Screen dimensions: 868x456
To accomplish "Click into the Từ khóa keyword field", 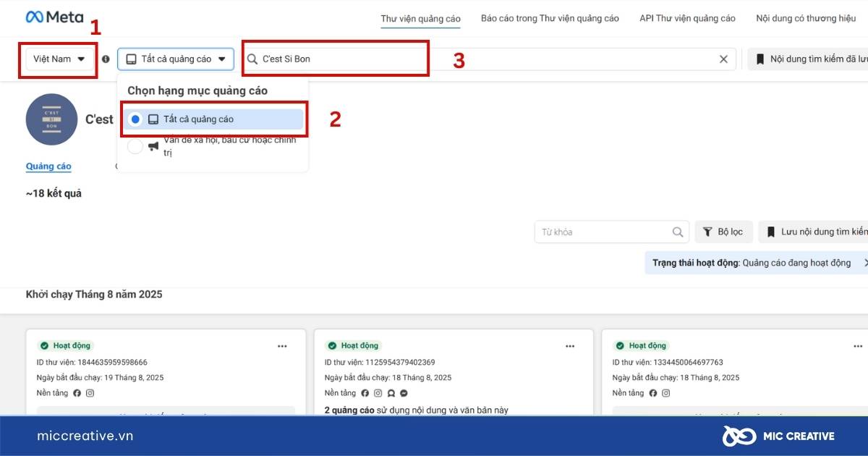I will [611, 232].
